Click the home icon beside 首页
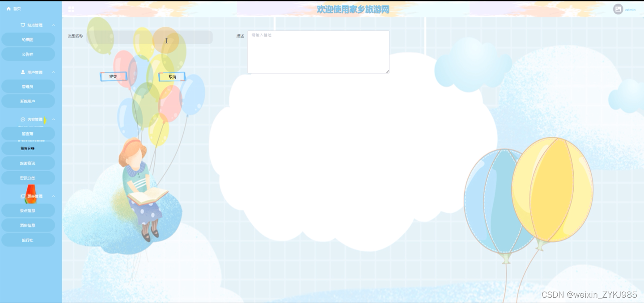644x303 pixels. (8, 9)
